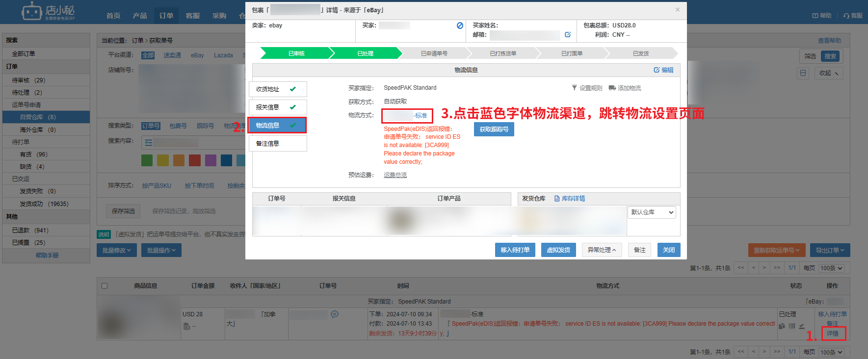Click the 获取跟踪号 button
Screen dimensions: 868x359
[x=494, y=129]
